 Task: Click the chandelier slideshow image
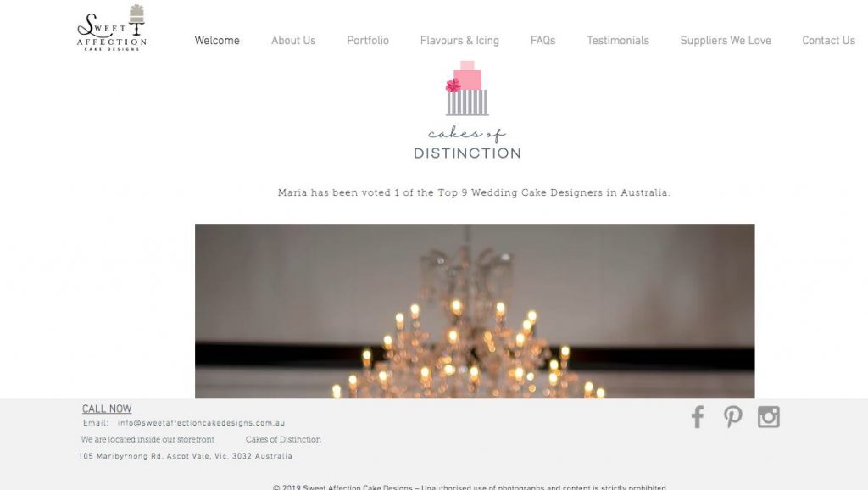[x=475, y=311]
